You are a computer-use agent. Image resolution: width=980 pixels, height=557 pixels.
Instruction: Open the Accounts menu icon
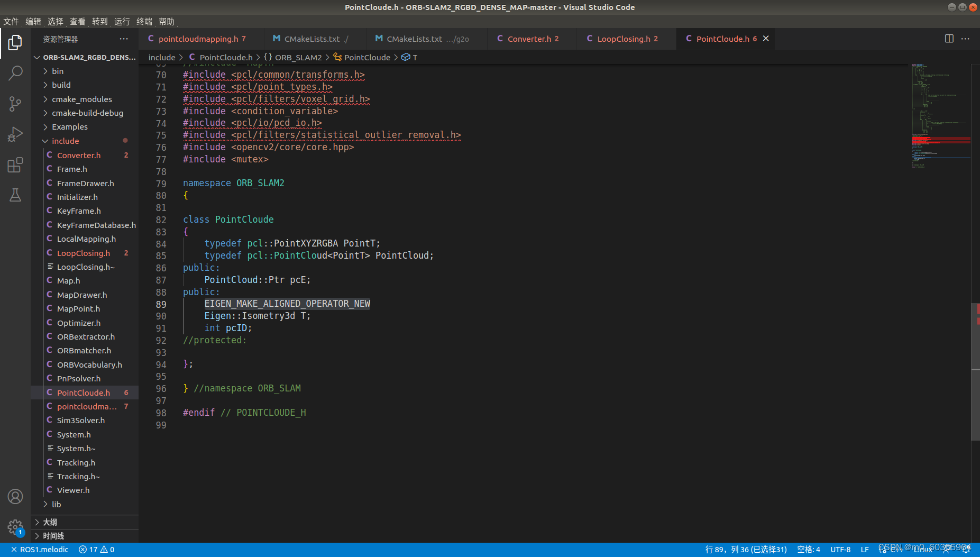pyautogui.click(x=15, y=497)
